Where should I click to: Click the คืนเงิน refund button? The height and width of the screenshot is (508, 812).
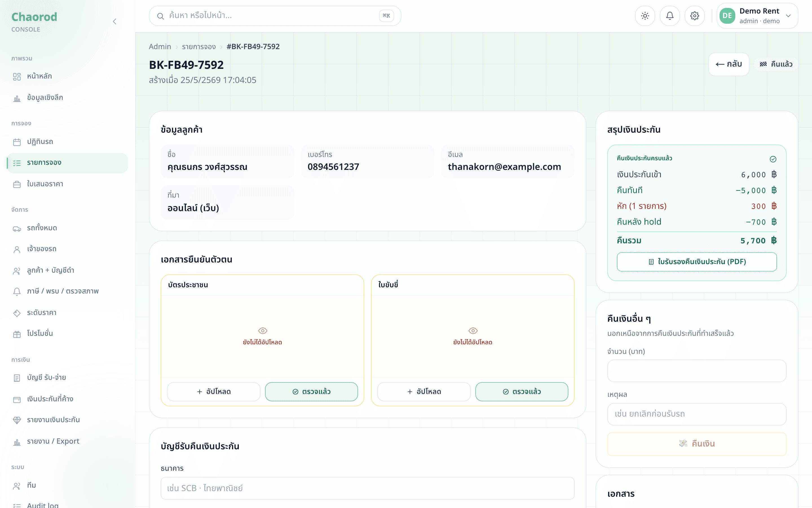click(697, 444)
